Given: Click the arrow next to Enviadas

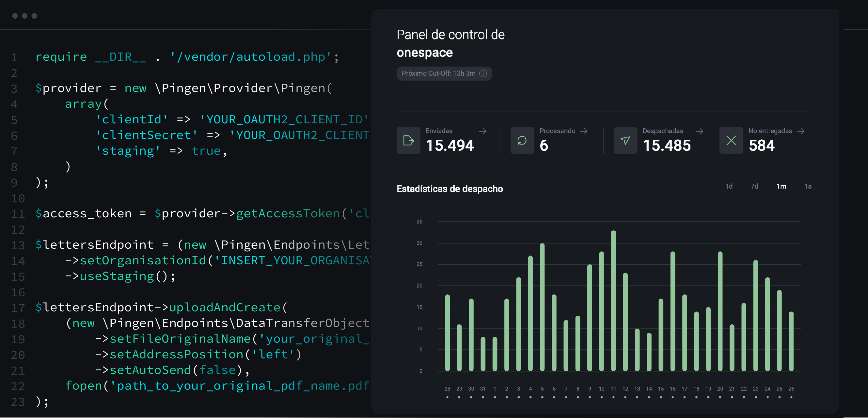Looking at the screenshot, I should click(x=482, y=132).
